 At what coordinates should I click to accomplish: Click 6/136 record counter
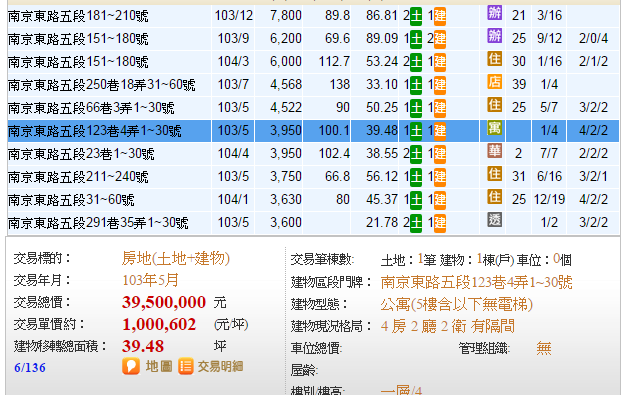pos(30,367)
